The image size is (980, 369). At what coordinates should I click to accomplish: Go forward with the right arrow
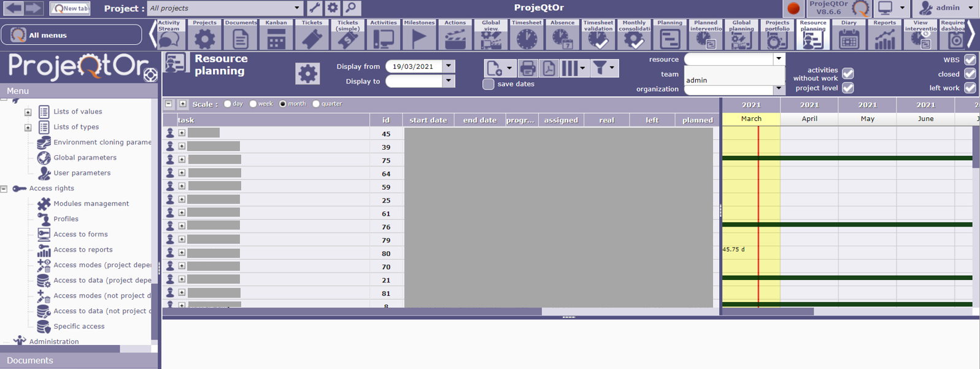point(34,8)
